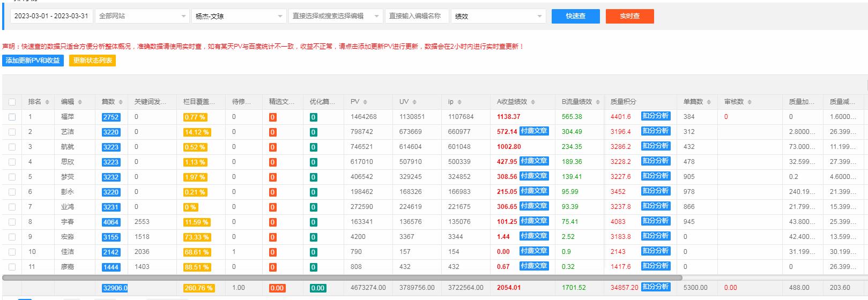
Task: Click green 优化篇 badge in 航就 row
Action: pyautogui.click(x=314, y=147)
